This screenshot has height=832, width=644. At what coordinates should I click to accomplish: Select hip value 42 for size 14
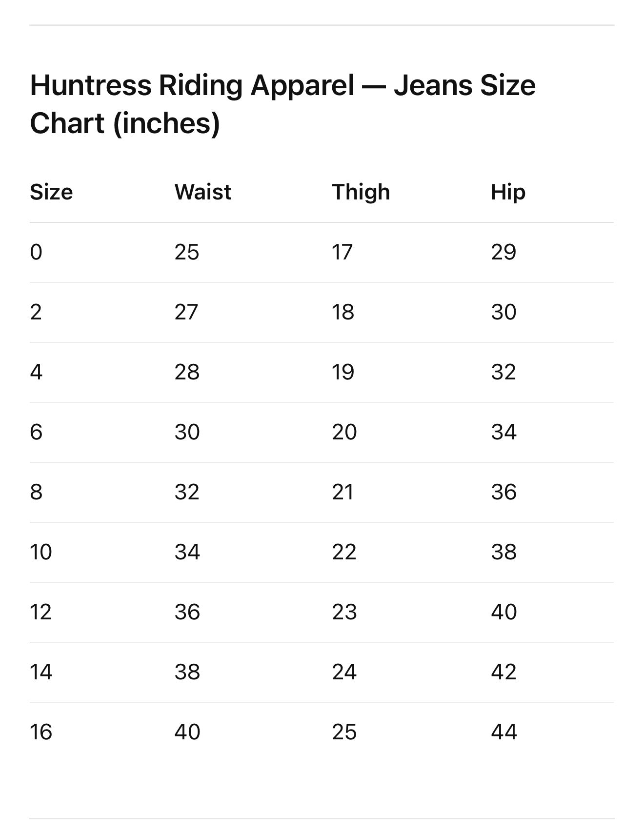tap(504, 672)
